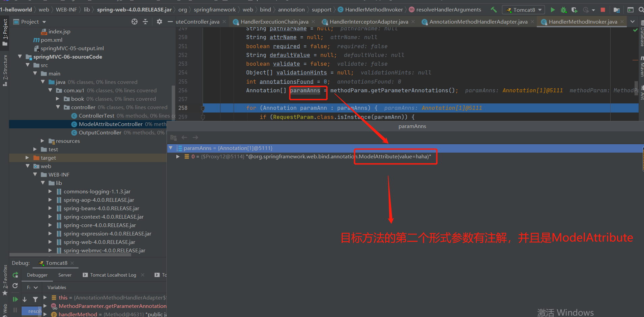644x317 pixels.
Task: Select commons-logging-1.1.3.jar
Action: point(97,191)
